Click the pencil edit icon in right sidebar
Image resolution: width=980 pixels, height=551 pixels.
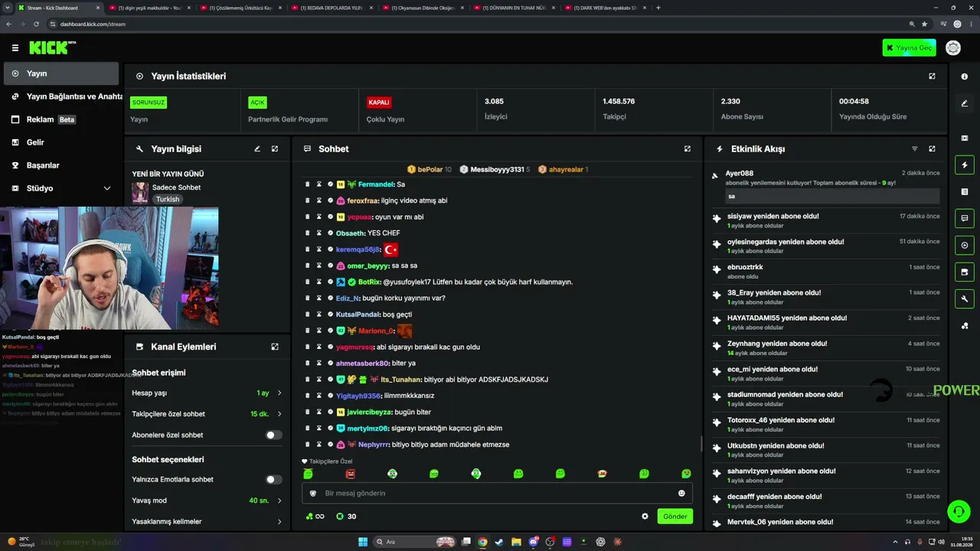(965, 103)
